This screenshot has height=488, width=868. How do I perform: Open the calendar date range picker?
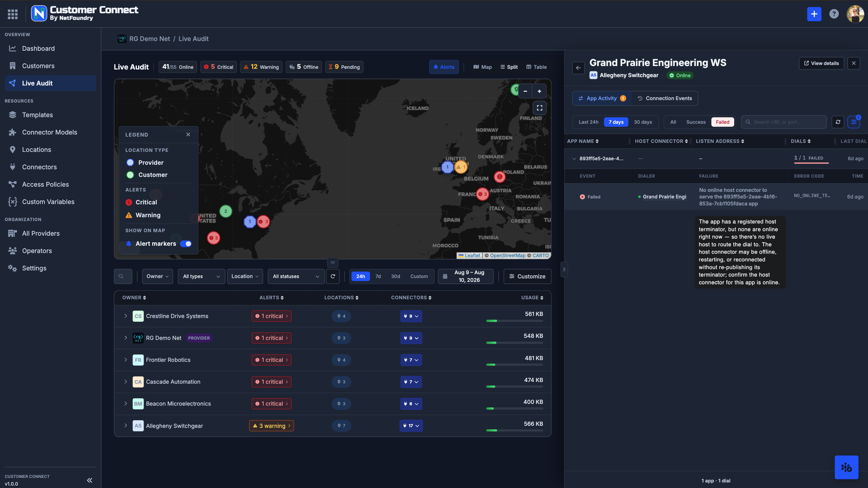466,276
